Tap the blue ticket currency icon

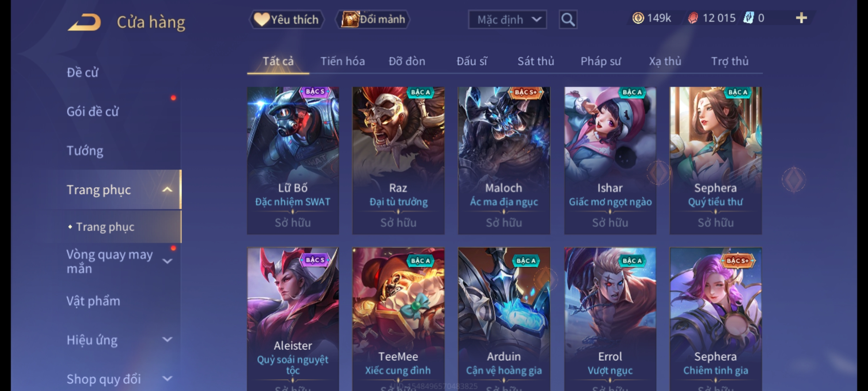[748, 18]
